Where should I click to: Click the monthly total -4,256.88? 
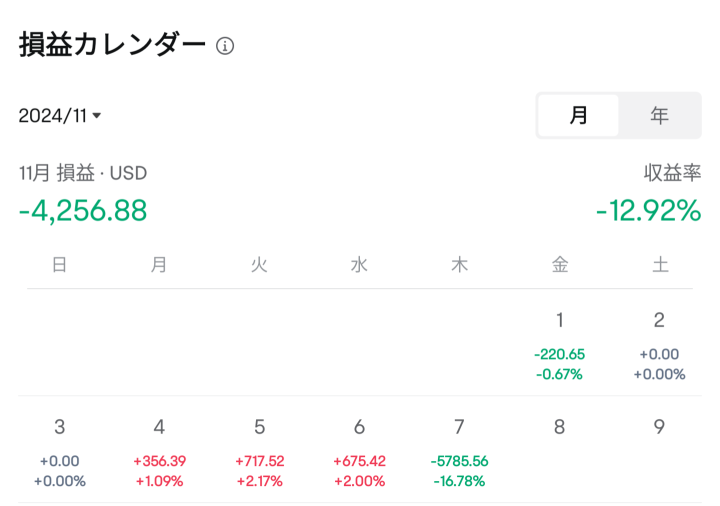pos(83,211)
